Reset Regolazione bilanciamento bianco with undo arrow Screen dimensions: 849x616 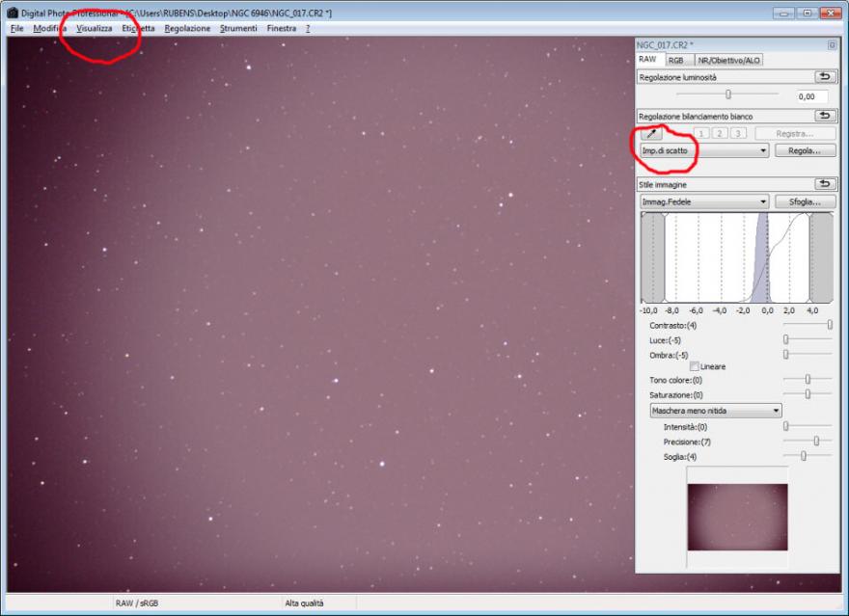pos(825,116)
